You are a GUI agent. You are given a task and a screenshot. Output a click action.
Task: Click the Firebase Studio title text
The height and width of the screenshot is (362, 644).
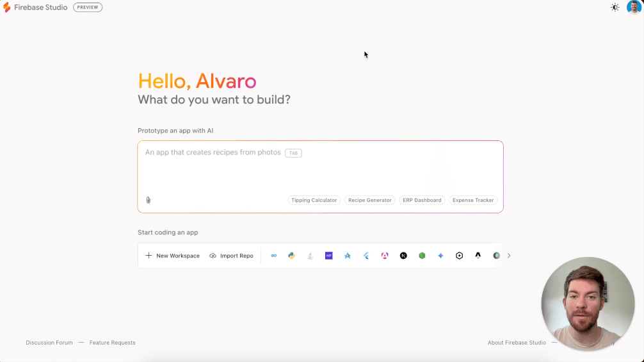[x=41, y=8]
